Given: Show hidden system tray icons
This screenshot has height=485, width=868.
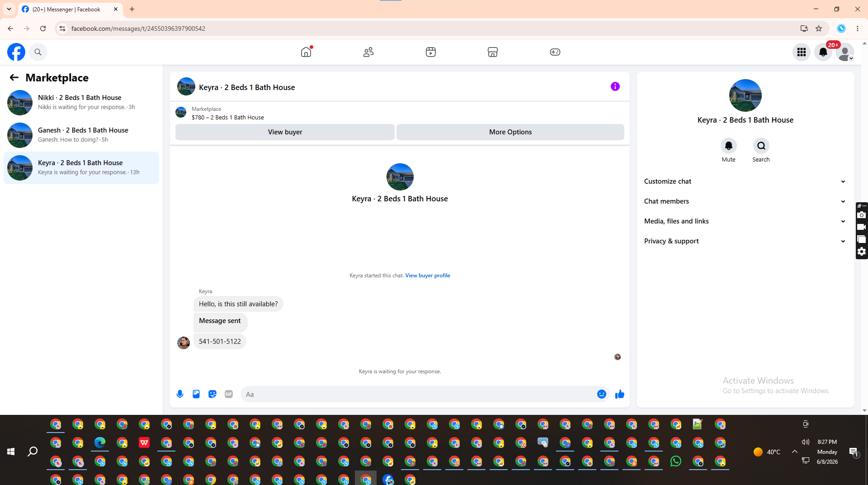Looking at the screenshot, I should (794, 452).
